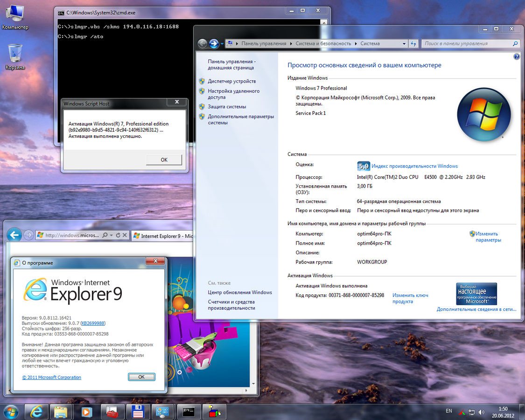Click the IE back arrow button
This screenshot has height=420, width=525.
pyautogui.click(x=14, y=235)
